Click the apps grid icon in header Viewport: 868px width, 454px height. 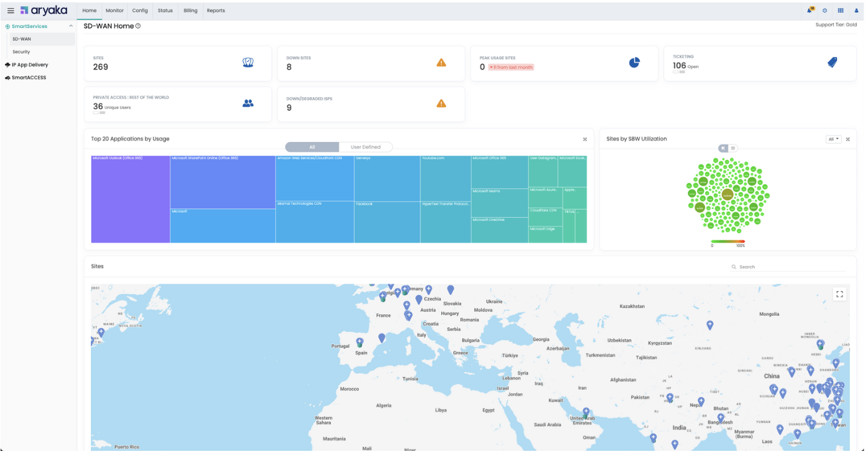tap(841, 11)
